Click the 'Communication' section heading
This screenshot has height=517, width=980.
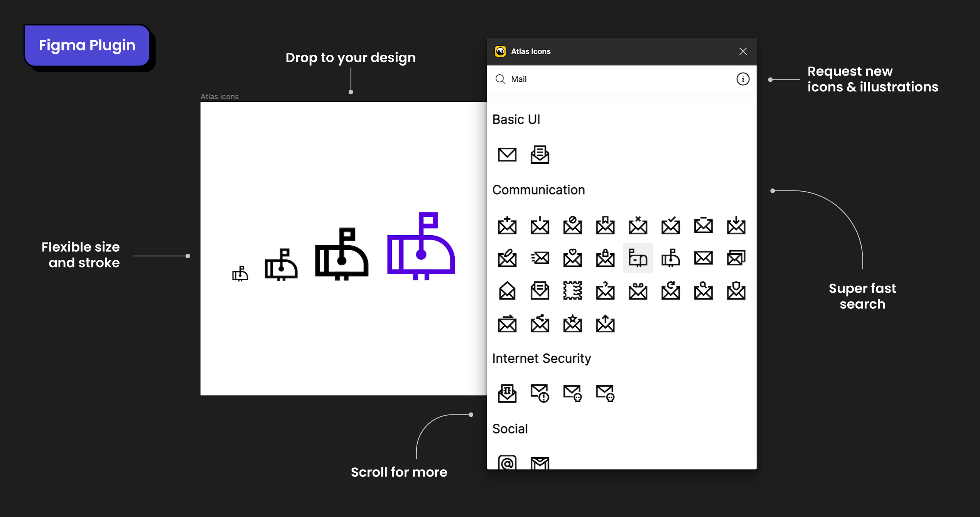click(538, 190)
